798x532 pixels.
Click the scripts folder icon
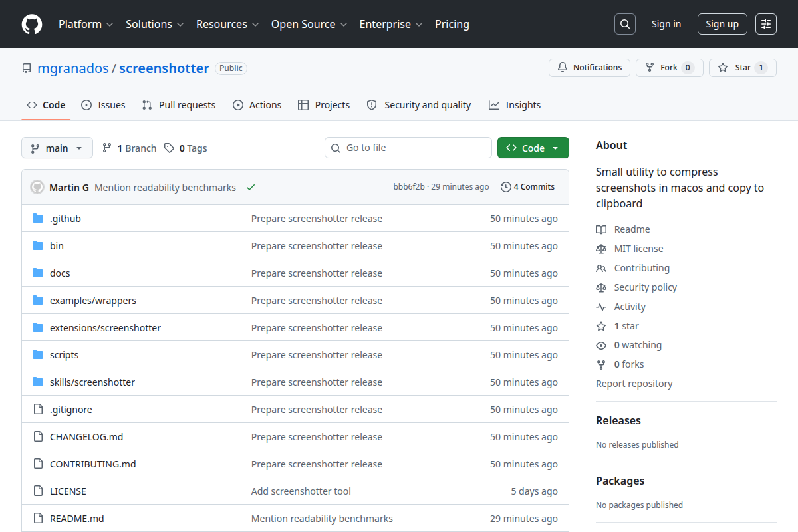pos(38,355)
